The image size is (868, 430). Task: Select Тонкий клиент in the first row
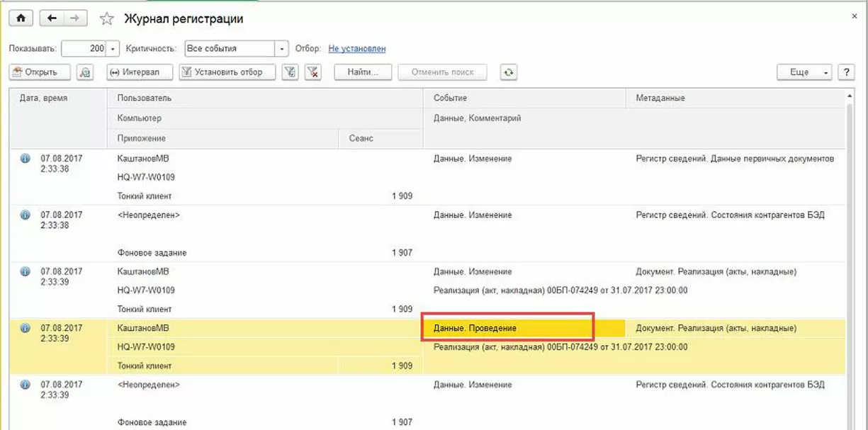pyautogui.click(x=145, y=196)
